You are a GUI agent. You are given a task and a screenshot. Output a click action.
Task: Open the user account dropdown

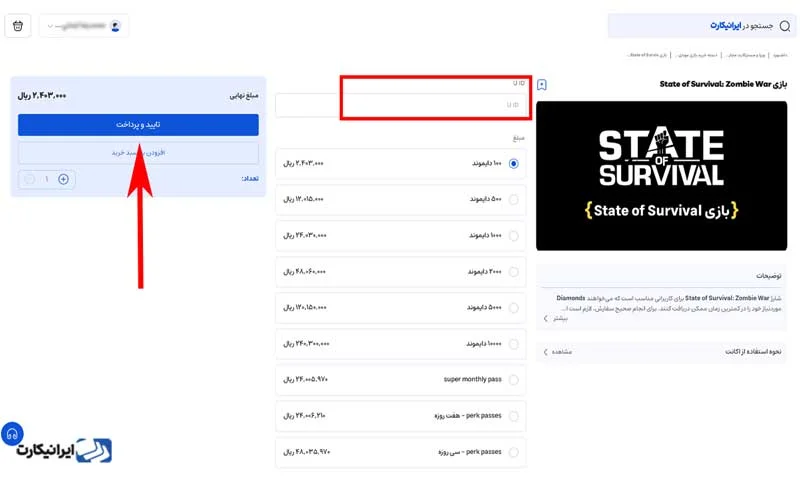coord(84,26)
